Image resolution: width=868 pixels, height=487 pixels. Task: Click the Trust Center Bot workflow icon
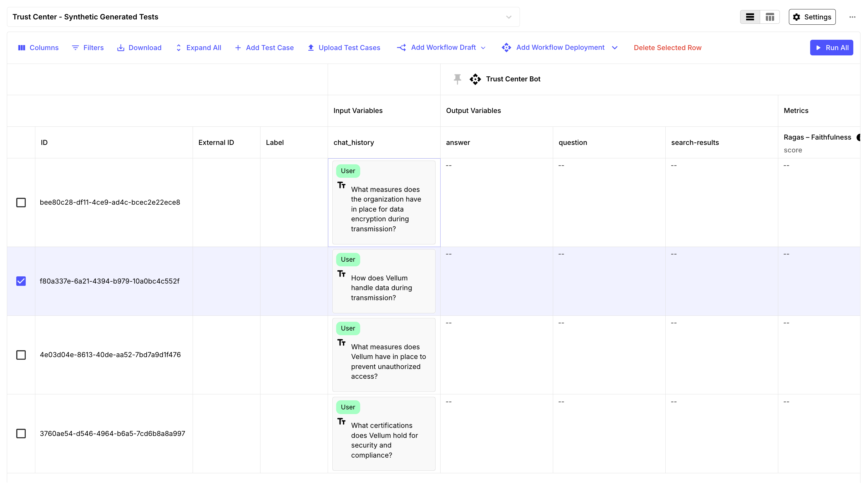(475, 79)
